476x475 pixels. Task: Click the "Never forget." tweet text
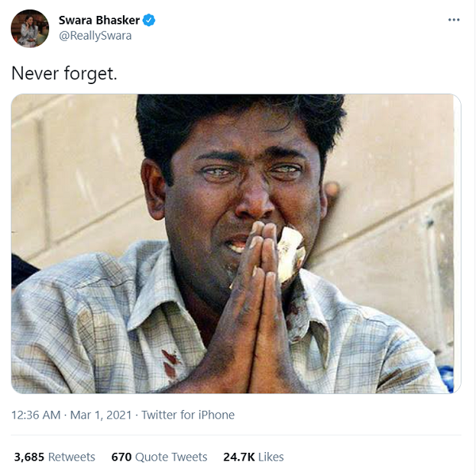click(64, 74)
